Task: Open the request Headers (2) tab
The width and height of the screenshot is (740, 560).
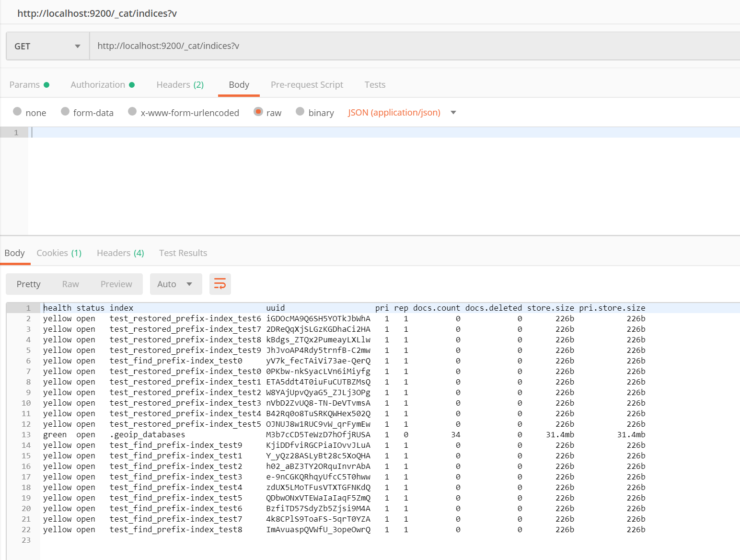Action: point(180,85)
